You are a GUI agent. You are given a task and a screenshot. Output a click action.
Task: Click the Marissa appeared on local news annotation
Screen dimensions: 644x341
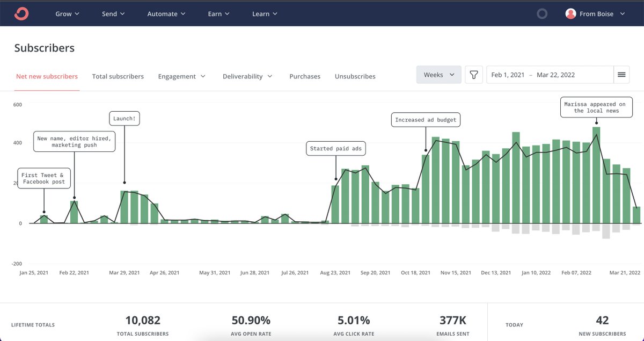[596, 107]
